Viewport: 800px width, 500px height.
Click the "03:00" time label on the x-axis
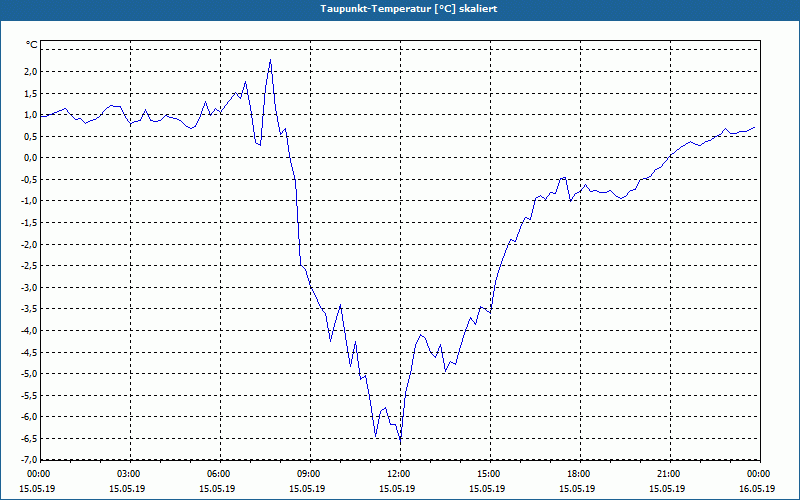130,474
